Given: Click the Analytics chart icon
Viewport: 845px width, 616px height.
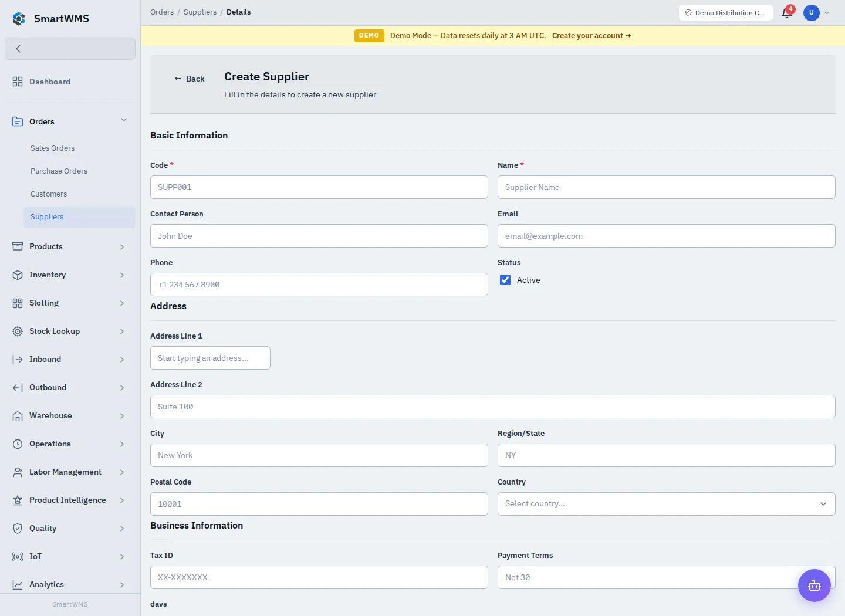Looking at the screenshot, I should pos(18,584).
